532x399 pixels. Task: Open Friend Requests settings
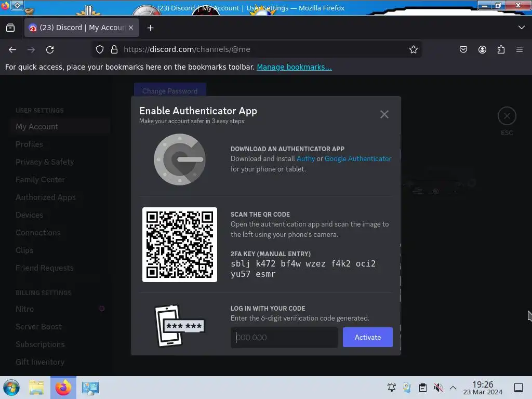(x=60, y=268)
